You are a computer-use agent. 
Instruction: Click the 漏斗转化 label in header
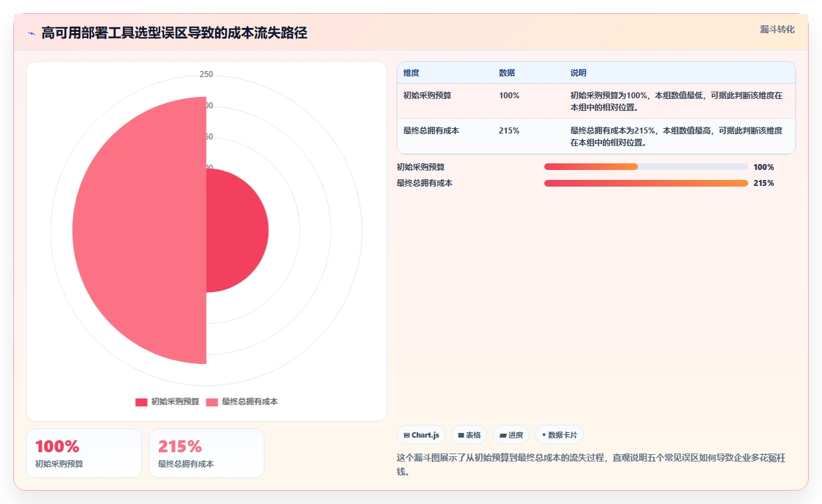click(777, 29)
